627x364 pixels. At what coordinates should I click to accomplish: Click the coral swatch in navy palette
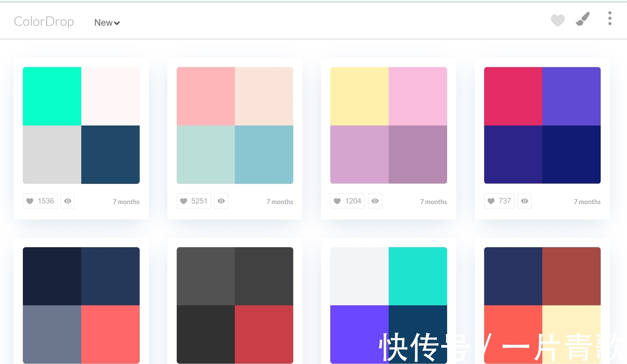(x=110, y=334)
